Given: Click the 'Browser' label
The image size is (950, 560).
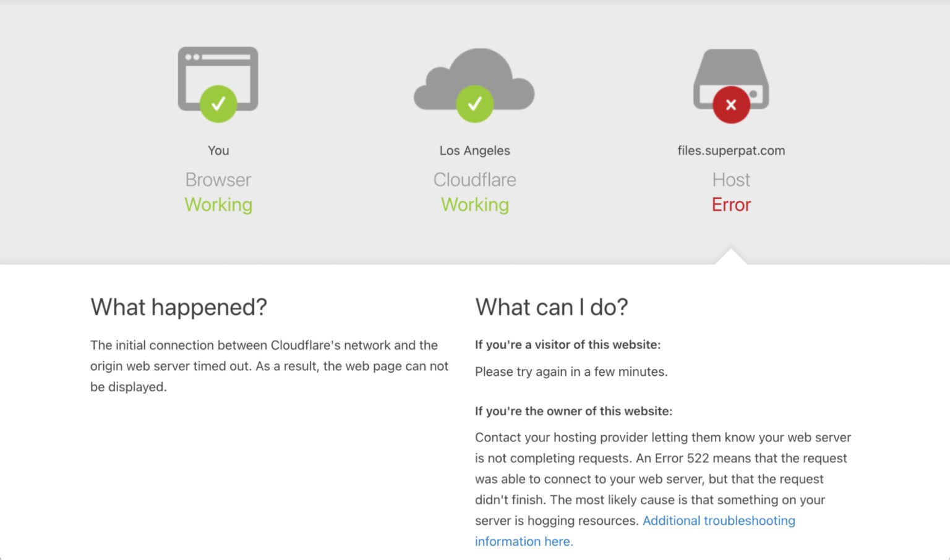Looking at the screenshot, I should click(218, 179).
